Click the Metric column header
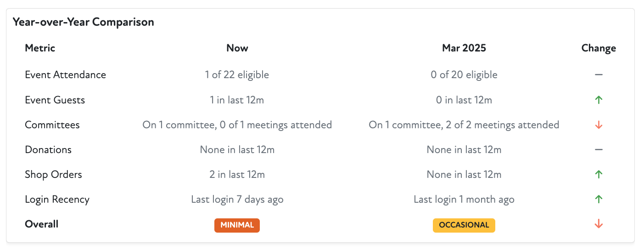The width and height of the screenshot is (644, 251). (x=40, y=48)
